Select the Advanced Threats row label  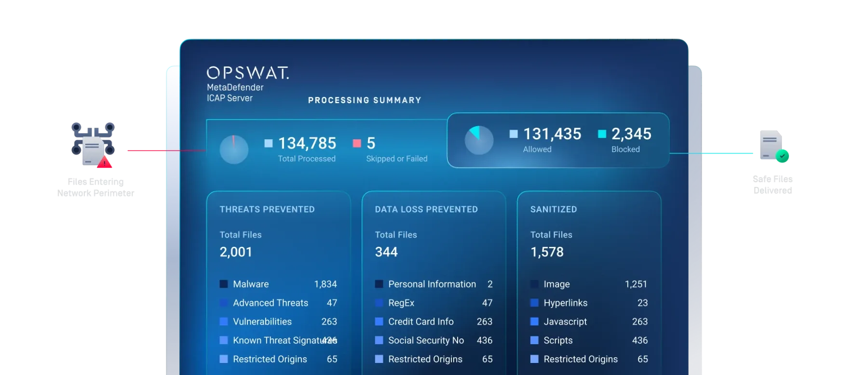[x=271, y=303]
